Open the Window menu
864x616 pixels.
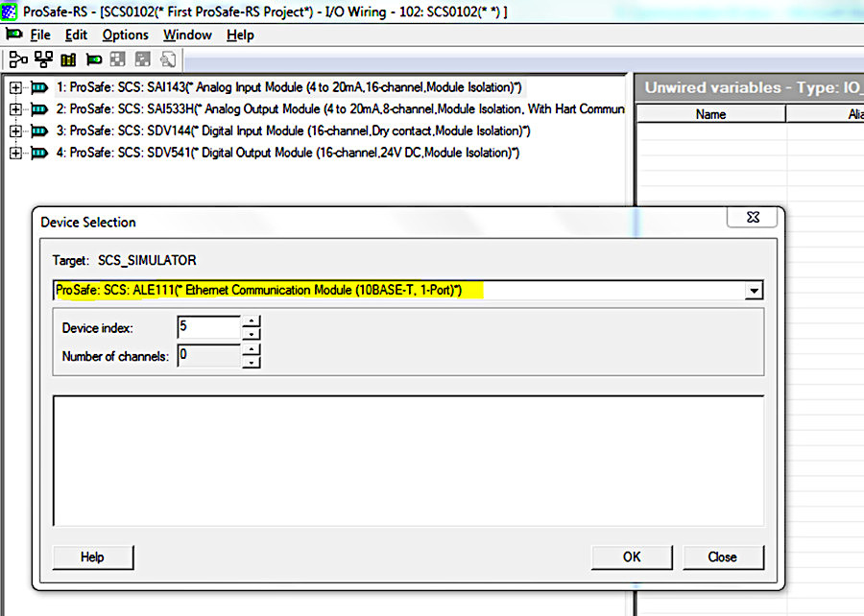click(187, 35)
